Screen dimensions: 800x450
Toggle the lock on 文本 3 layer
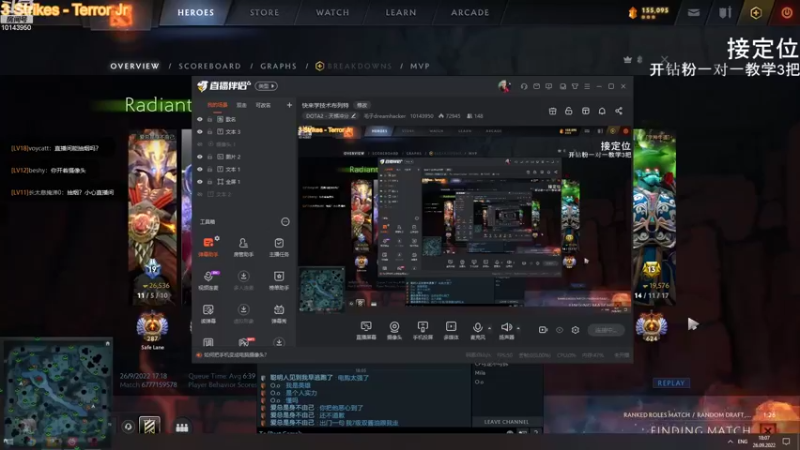coord(210,132)
